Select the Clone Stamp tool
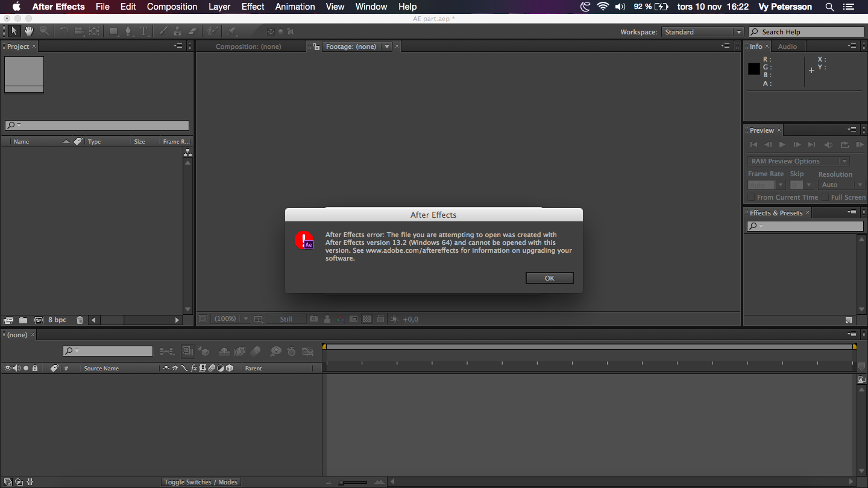 (178, 31)
